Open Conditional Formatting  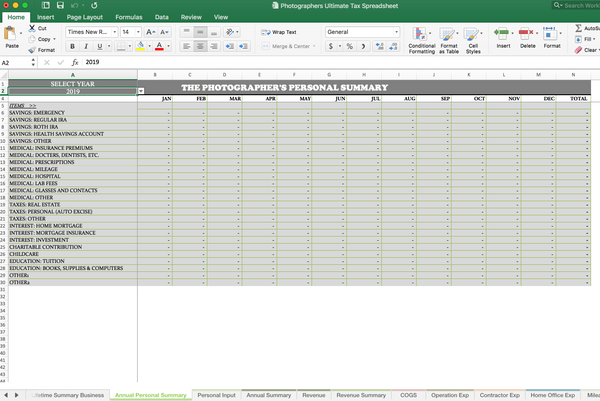point(421,40)
